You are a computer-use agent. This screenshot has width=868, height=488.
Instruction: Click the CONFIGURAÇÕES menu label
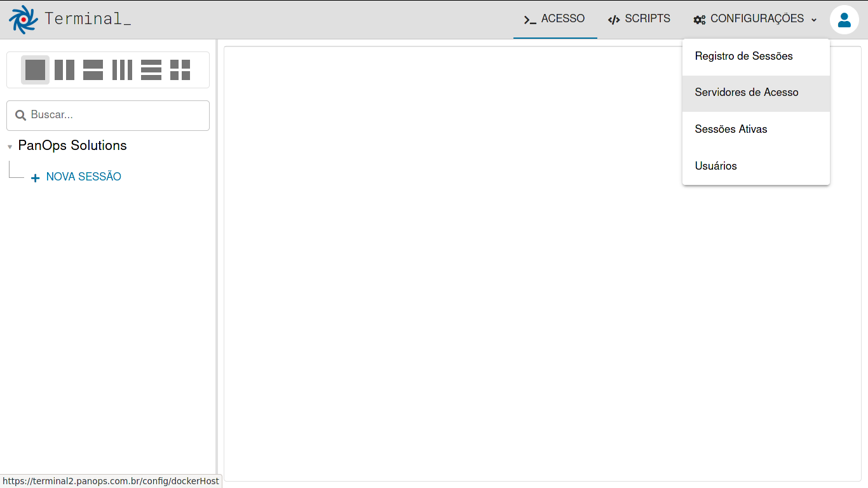[757, 19]
